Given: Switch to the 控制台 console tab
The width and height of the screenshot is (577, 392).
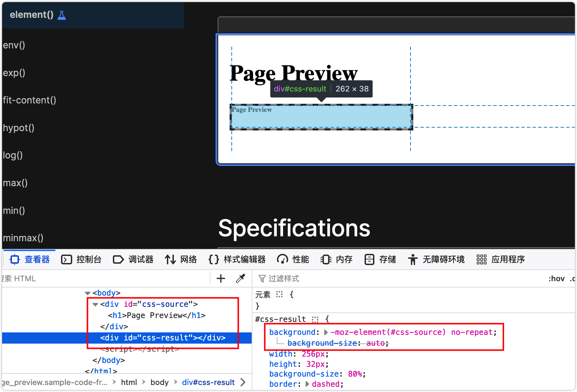Looking at the screenshot, I should 81,259.
